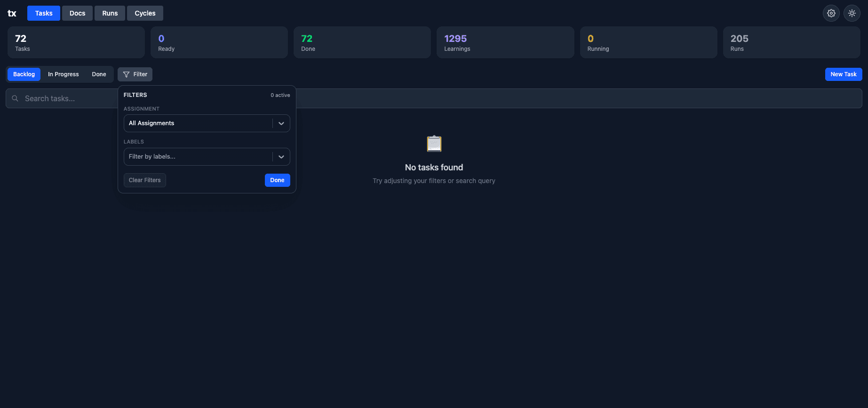868x408 pixels.
Task: Open the Docs tab
Action: coord(77,13)
